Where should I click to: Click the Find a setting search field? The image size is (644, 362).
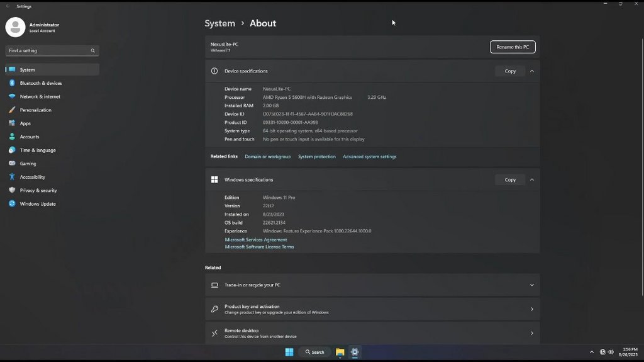click(52, 50)
